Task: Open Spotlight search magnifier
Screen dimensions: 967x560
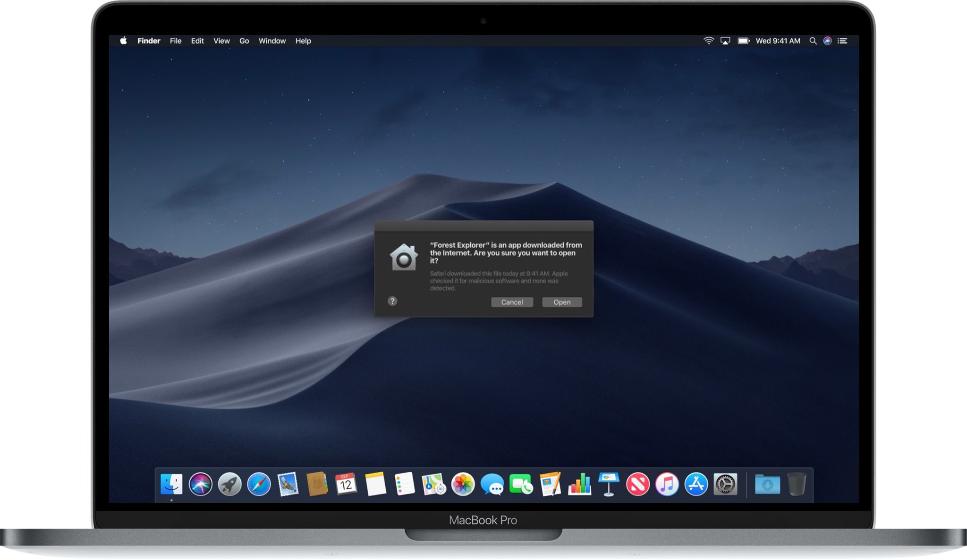Action: [x=813, y=41]
